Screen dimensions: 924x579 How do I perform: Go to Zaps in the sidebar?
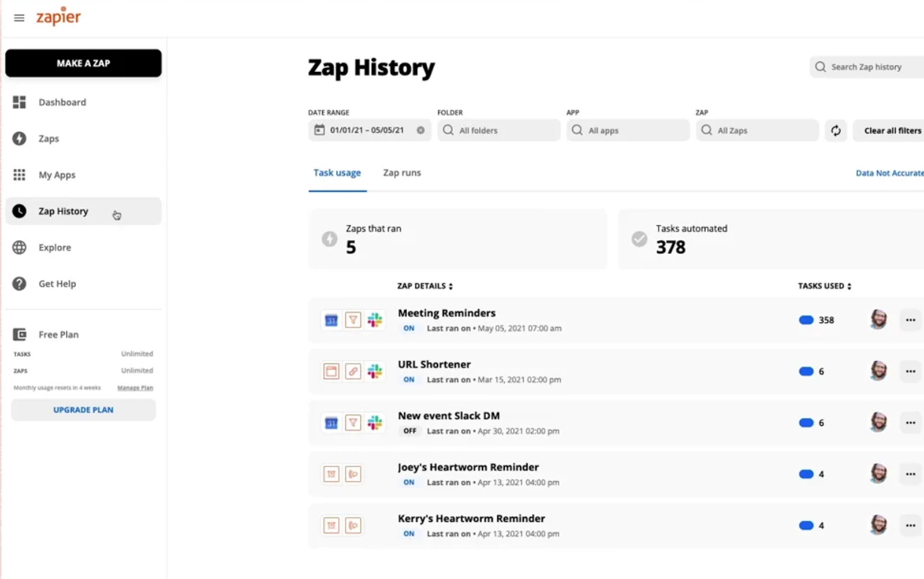(x=83, y=139)
